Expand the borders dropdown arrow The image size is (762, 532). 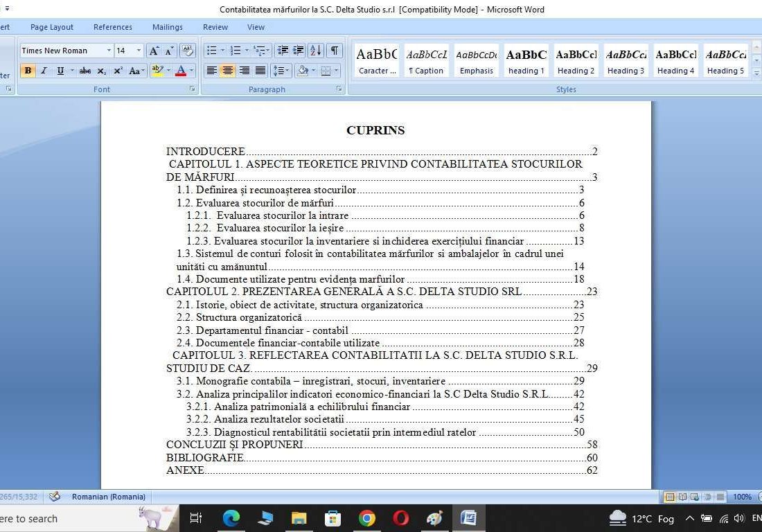point(336,71)
